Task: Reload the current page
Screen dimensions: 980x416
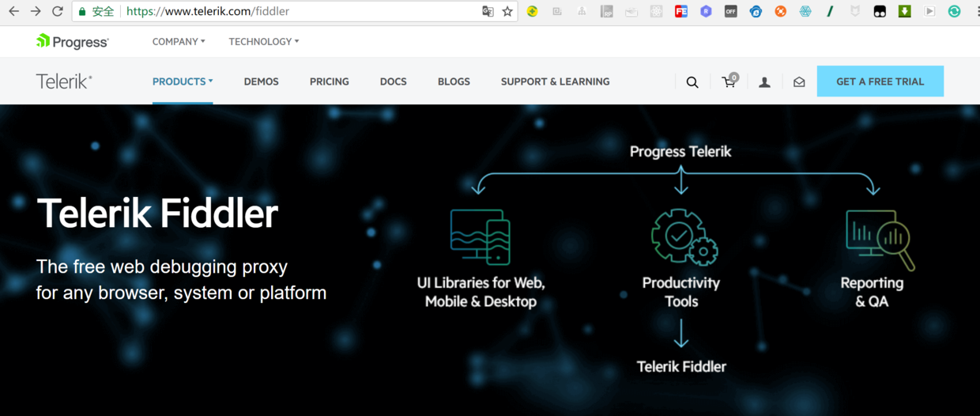Action: (x=58, y=11)
